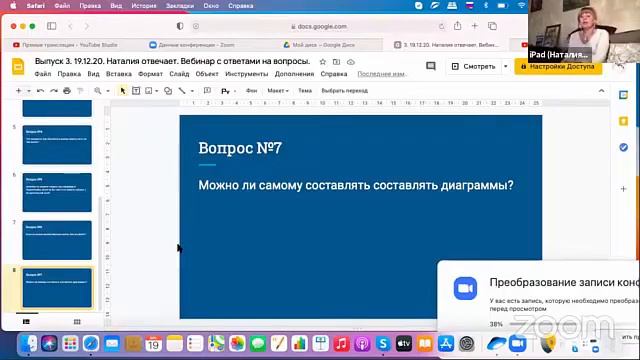Click the insert image icon

[149, 91]
